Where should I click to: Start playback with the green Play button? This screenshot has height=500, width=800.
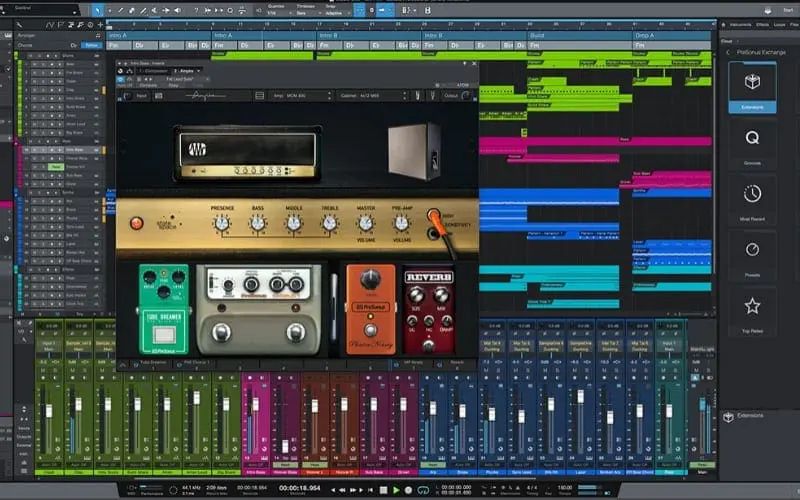(x=396, y=490)
